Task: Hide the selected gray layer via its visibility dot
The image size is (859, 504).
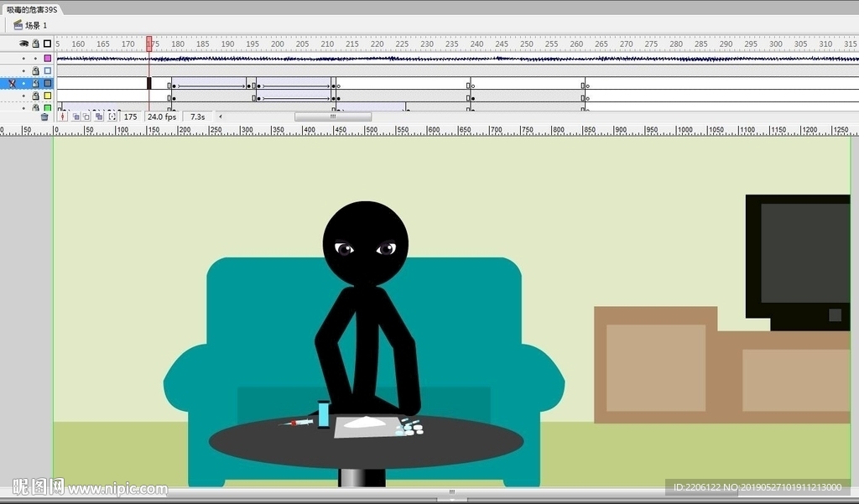Action: 23,83
